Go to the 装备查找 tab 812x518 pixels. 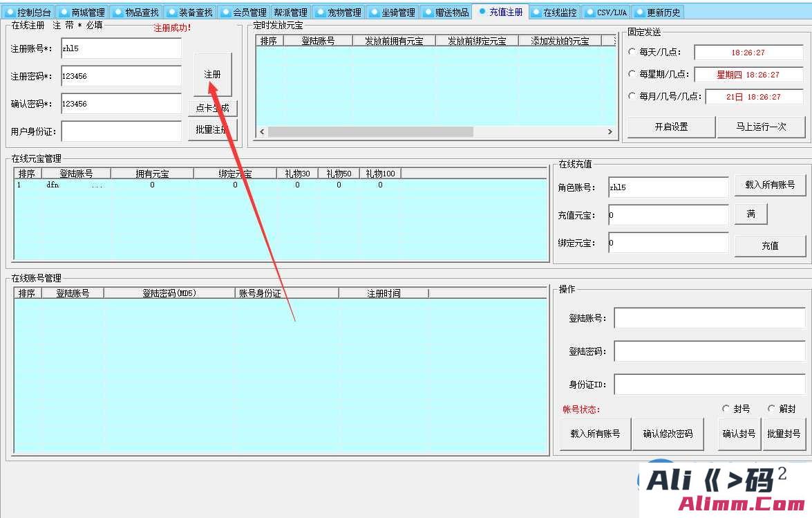tap(190, 12)
